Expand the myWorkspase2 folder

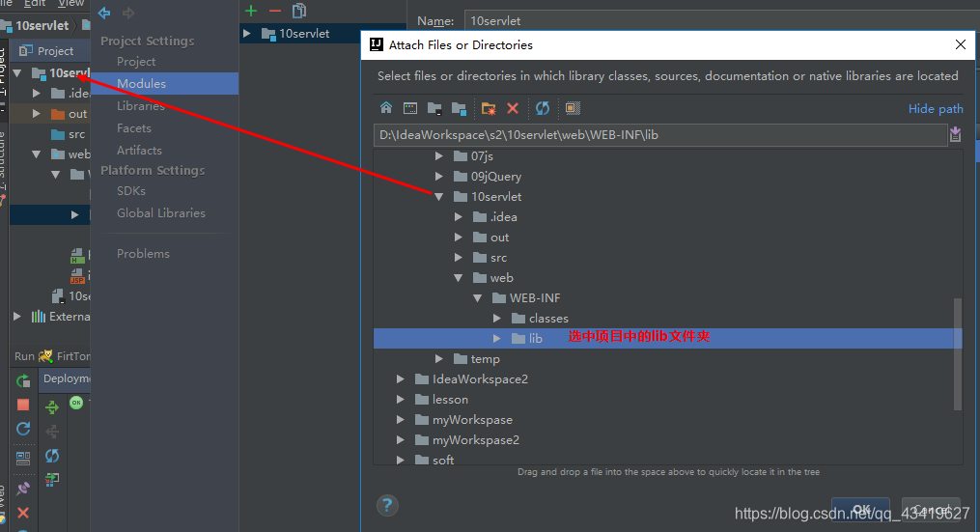coord(400,440)
